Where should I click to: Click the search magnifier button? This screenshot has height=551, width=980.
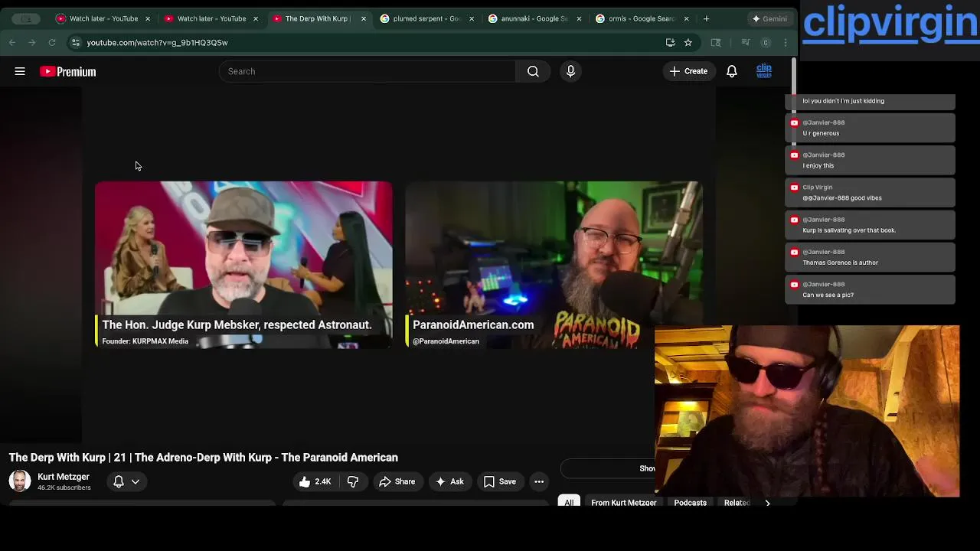click(533, 71)
